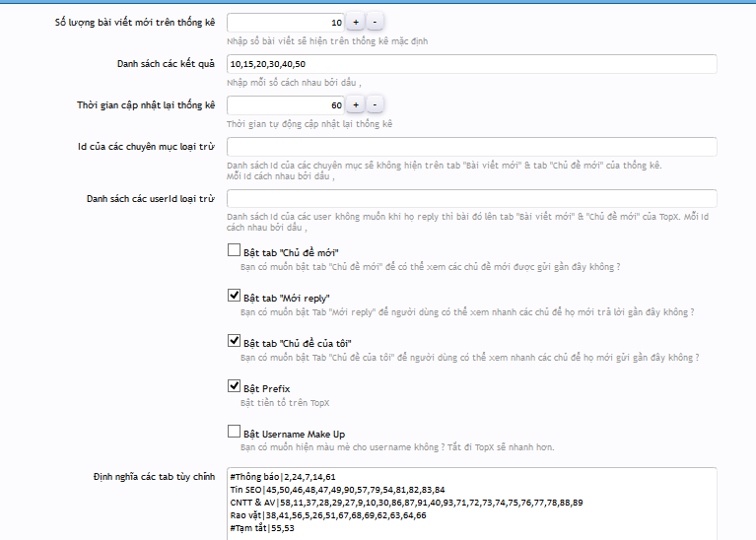This screenshot has height=540, width=756.
Task: Click hint "Thời gian tự động cập nhật lại thống kê"
Action: [x=309, y=124]
